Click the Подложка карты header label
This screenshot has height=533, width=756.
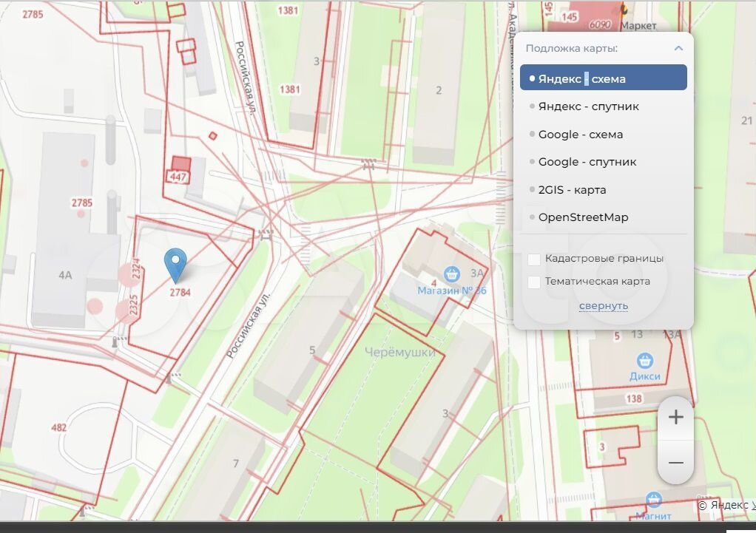[571, 48]
